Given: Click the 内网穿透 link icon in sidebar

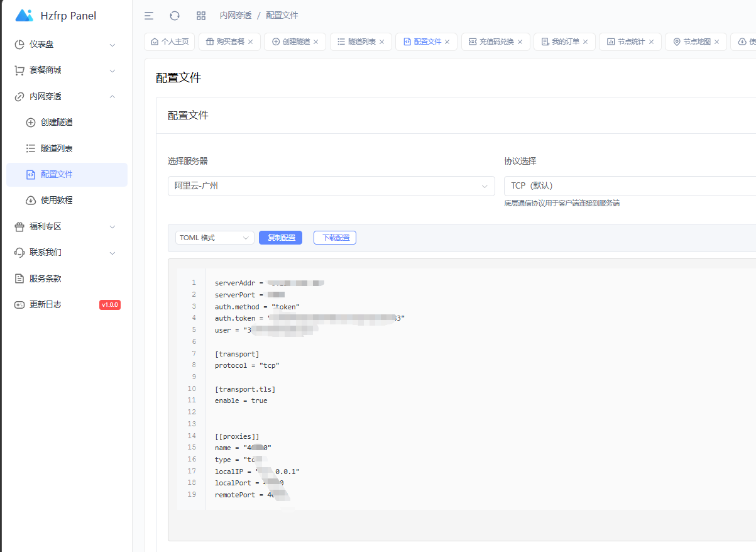Looking at the screenshot, I should (19, 97).
